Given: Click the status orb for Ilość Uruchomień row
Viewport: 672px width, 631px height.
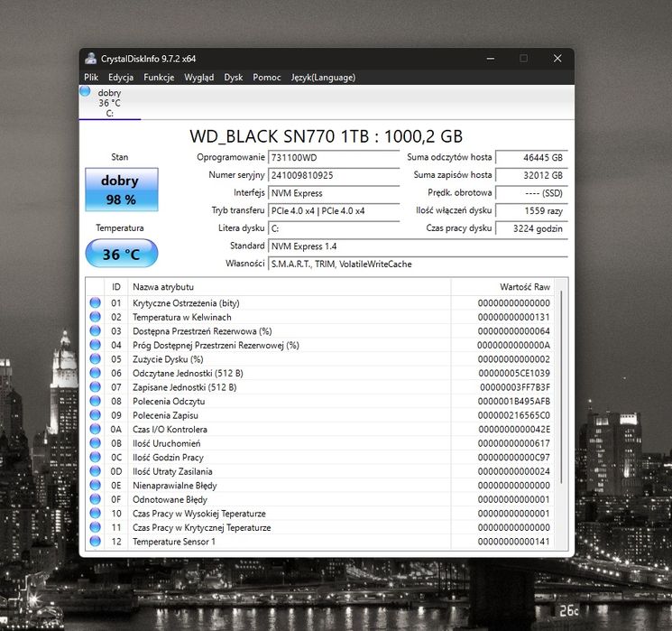Looking at the screenshot, I should point(95,443).
